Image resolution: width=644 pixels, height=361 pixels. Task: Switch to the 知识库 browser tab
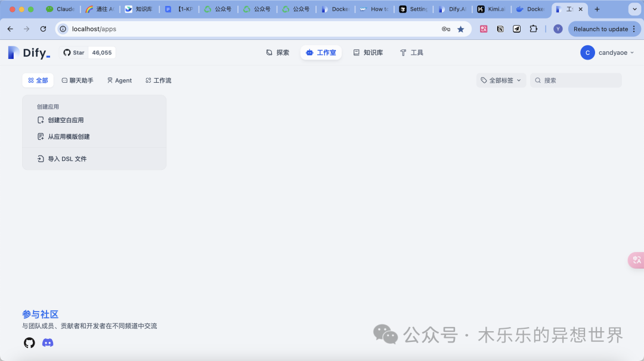[x=139, y=9]
